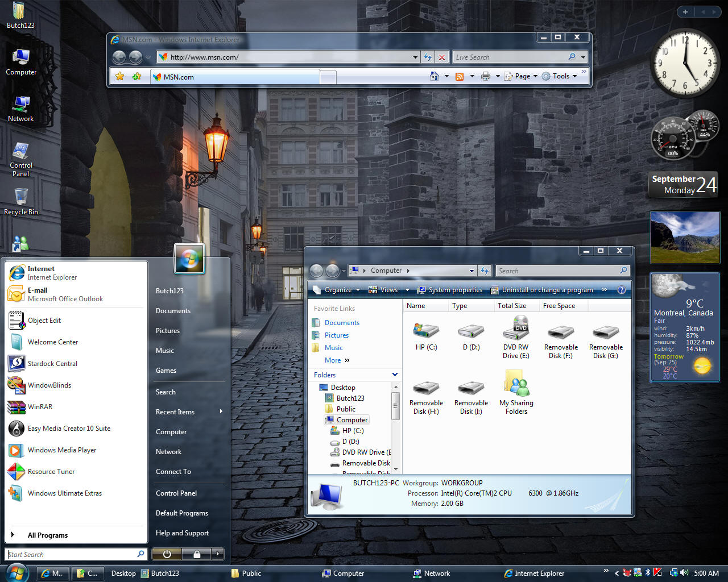The image size is (728, 582).
Task: Open Games from Start menu
Action: [166, 371]
